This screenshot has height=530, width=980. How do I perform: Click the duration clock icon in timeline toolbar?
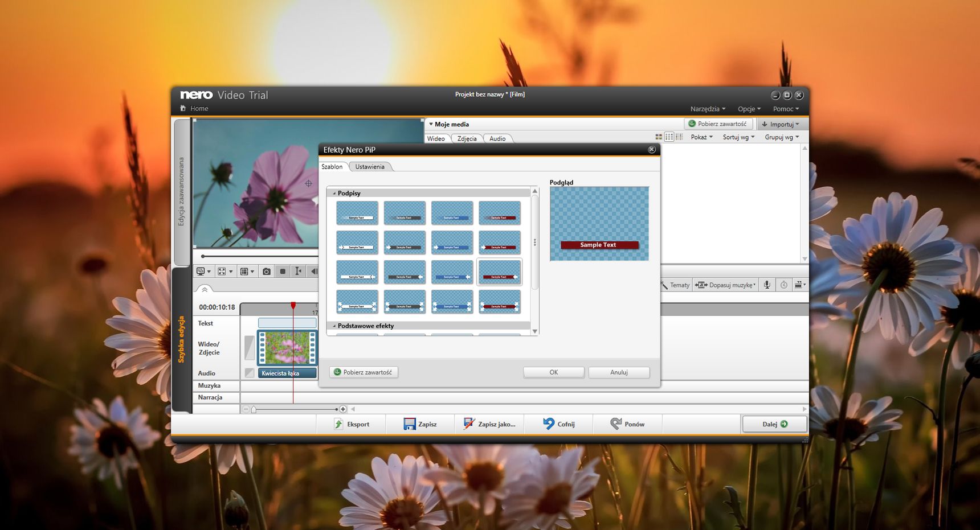tap(784, 285)
